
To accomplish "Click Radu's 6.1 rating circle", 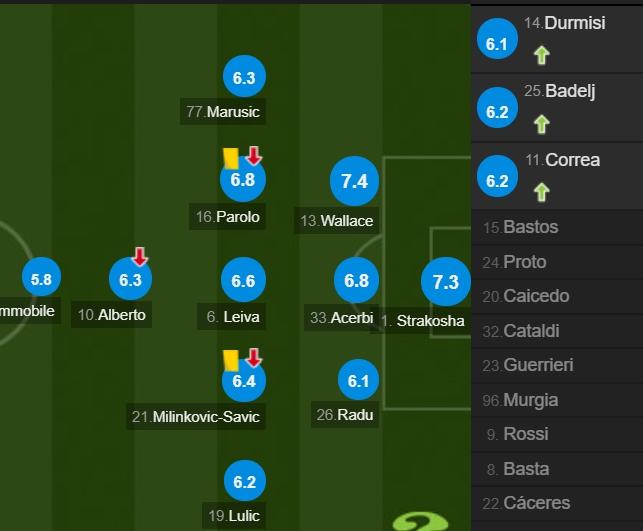I will coord(358,380).
